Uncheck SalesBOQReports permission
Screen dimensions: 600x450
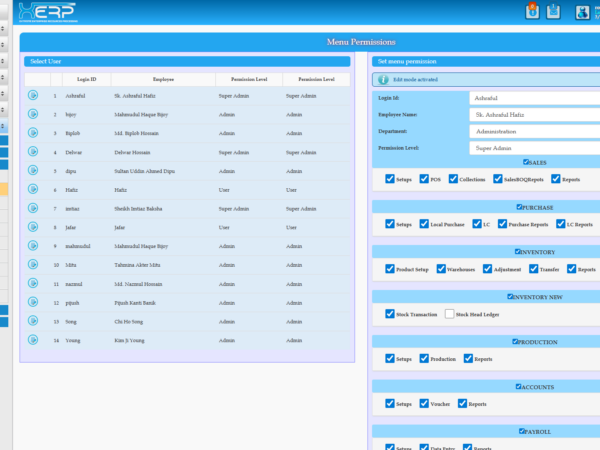pos(498,179)
